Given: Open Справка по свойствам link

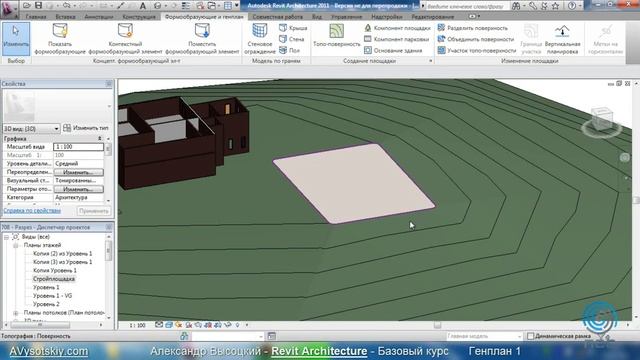Looking at the screenshot, I should 32,211.
